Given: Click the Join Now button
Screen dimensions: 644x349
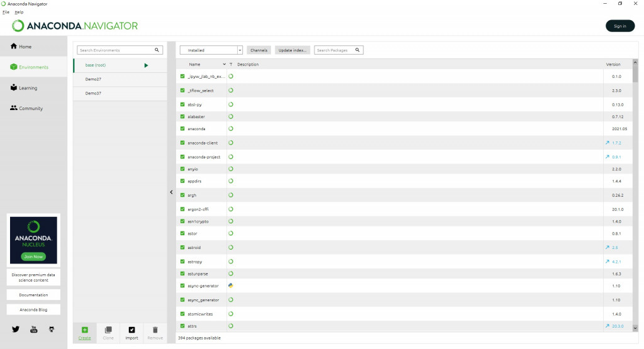Looking at the screenshot, I should pyautogui.click(x=33, y=257).
